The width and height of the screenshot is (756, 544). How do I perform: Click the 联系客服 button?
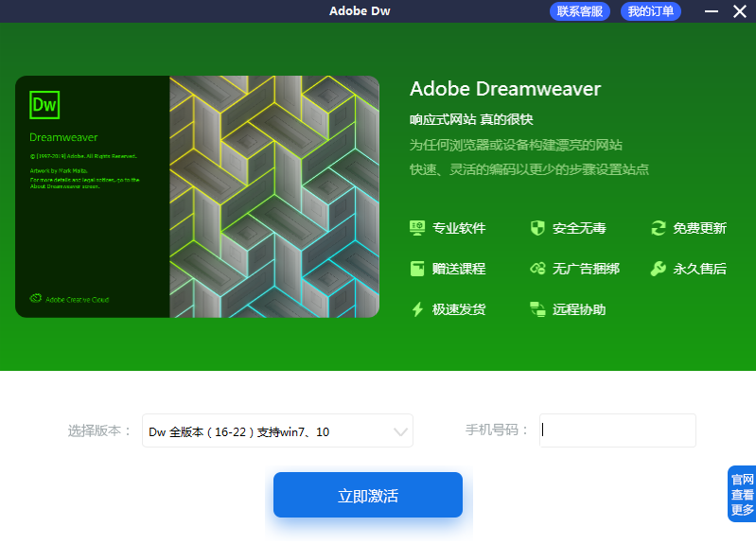pos(579,11)
